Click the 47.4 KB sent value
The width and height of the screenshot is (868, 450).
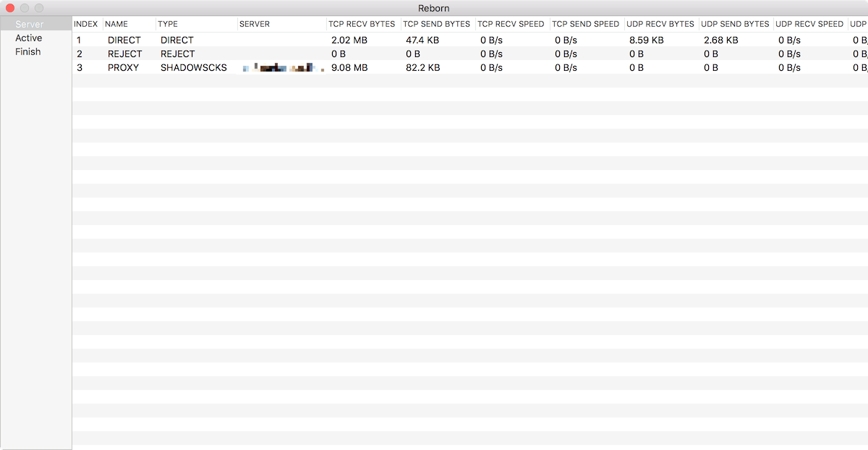422,40
